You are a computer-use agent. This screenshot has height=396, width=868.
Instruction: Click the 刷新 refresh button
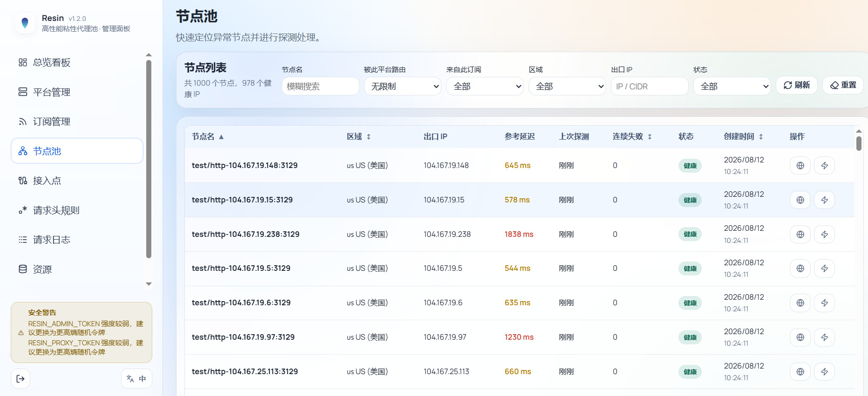[x=797, y=85]
